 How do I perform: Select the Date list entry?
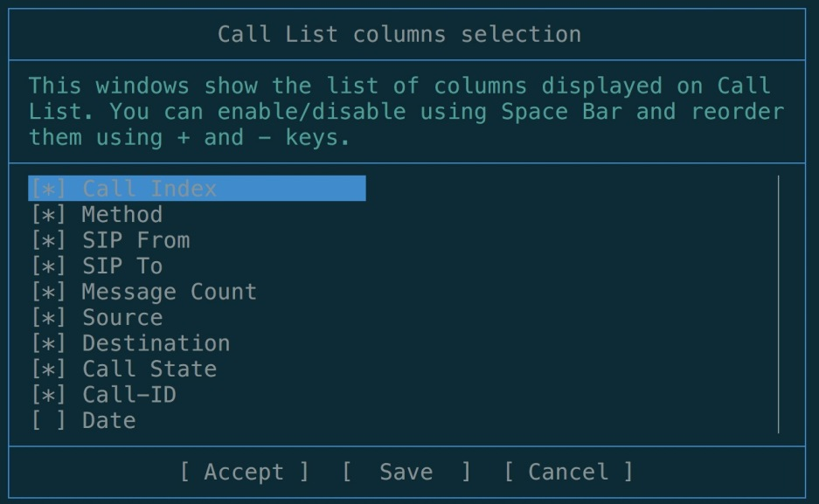pyautogui.click(x=109, y=421)
